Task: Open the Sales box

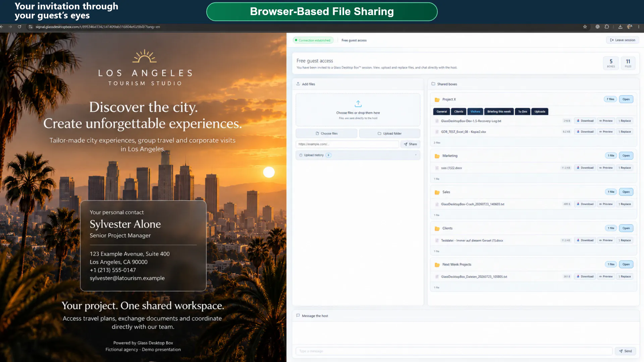Action: [626, 192]
